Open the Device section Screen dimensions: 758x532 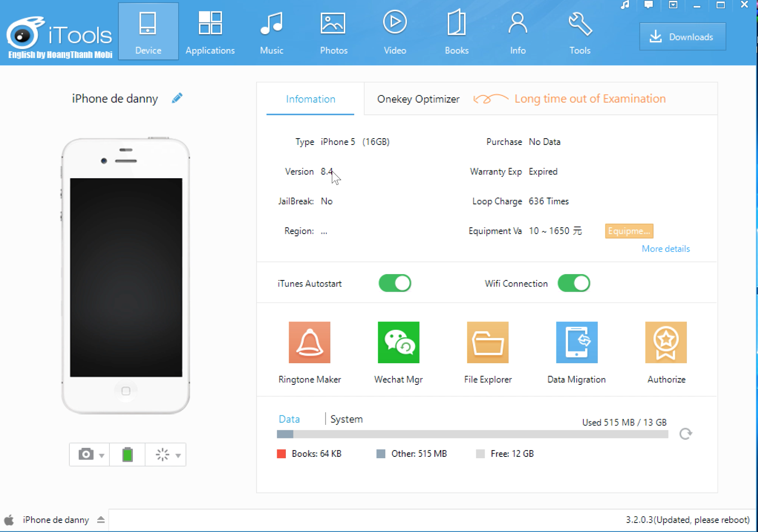[x=148, y=31]
